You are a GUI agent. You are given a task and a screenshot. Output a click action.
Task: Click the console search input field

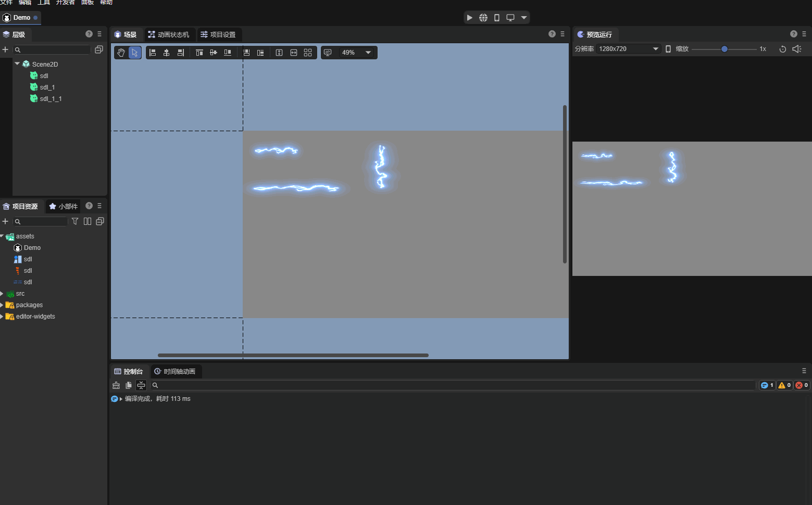pos(452,385)
